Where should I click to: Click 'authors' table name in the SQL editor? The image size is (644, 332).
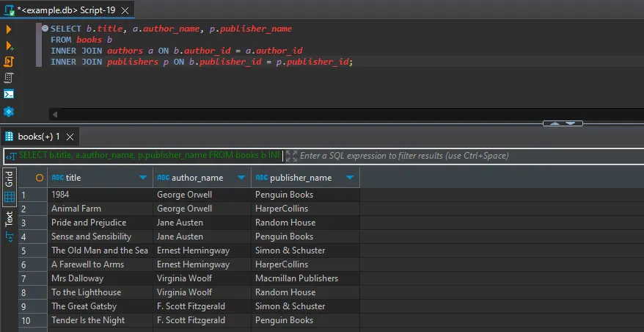[125, 51]
